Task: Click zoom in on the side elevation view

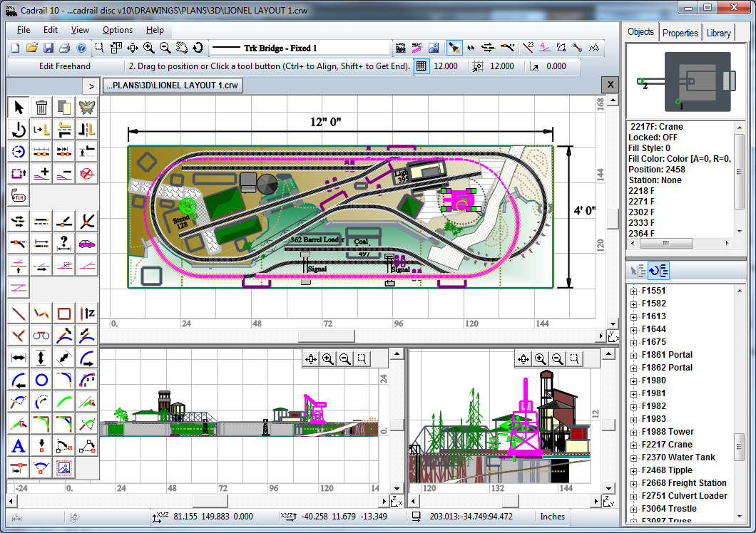Action: point(540,358)
